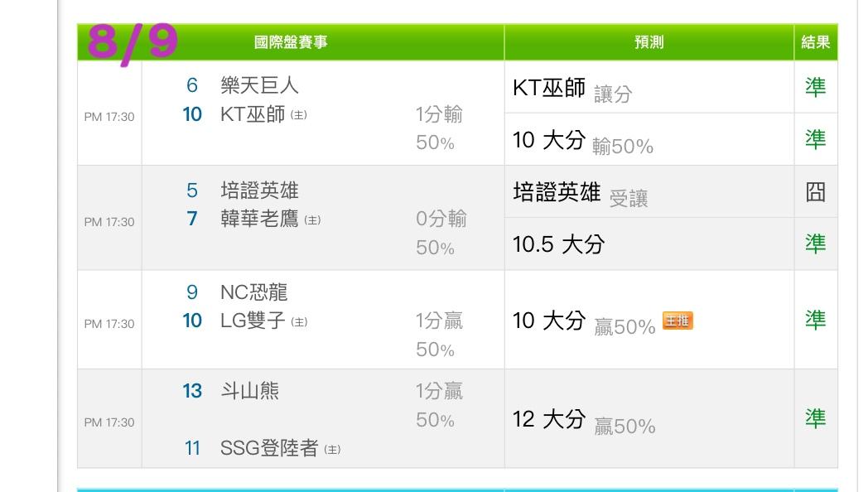Screen dimensions: 868x492
Task: Open the 斗山熊 team link
Action: pyautogui.click(x=249, y=391)
